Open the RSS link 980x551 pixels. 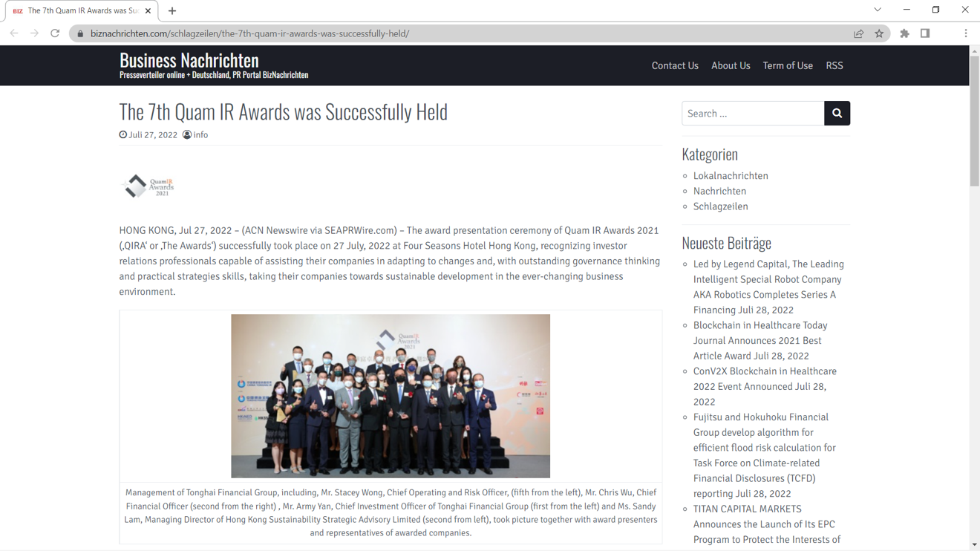[834, 65]
